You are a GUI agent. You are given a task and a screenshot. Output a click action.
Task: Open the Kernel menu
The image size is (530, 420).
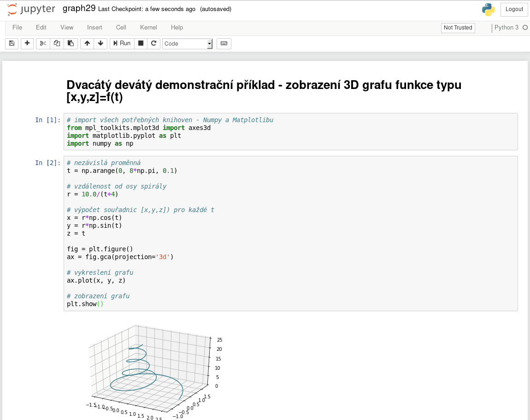[x=148, y=28]
